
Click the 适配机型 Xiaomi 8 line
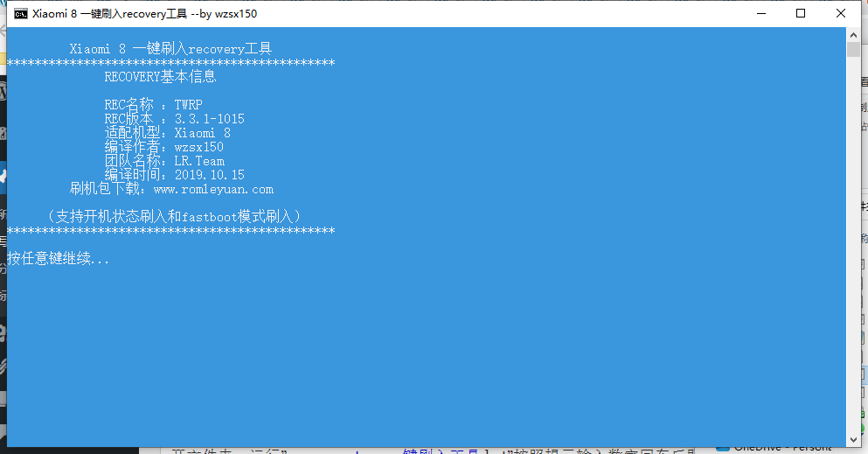click(167, 133)
